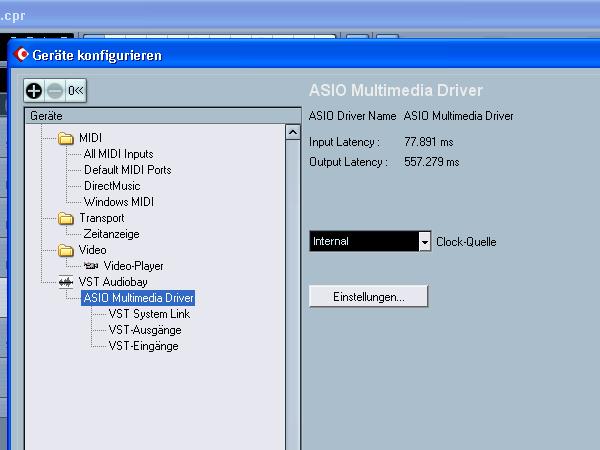Viewport: 600px width, 450px height.
Task: Click the Clock-Quelle label
Action: click(x=466, y=242)
